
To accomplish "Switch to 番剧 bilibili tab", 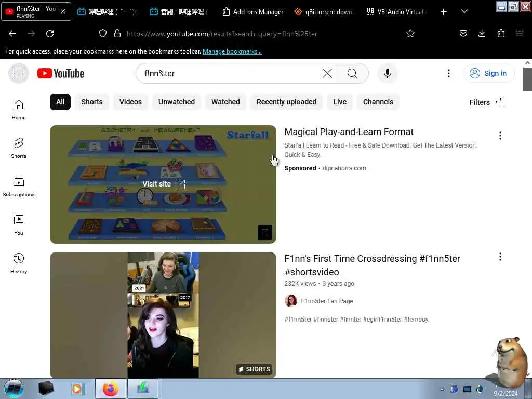I will point(179,12).
